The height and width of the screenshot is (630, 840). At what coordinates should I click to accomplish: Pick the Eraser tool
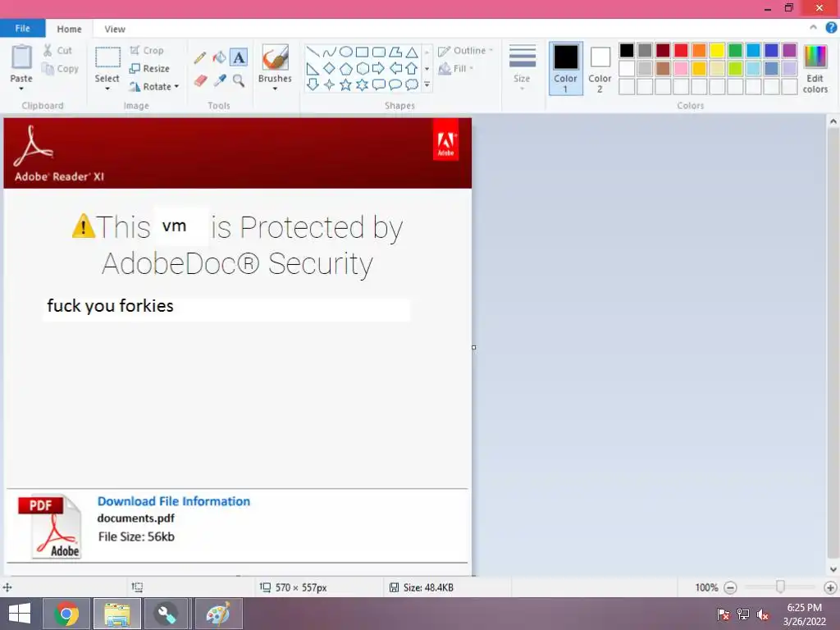(200, 80)
